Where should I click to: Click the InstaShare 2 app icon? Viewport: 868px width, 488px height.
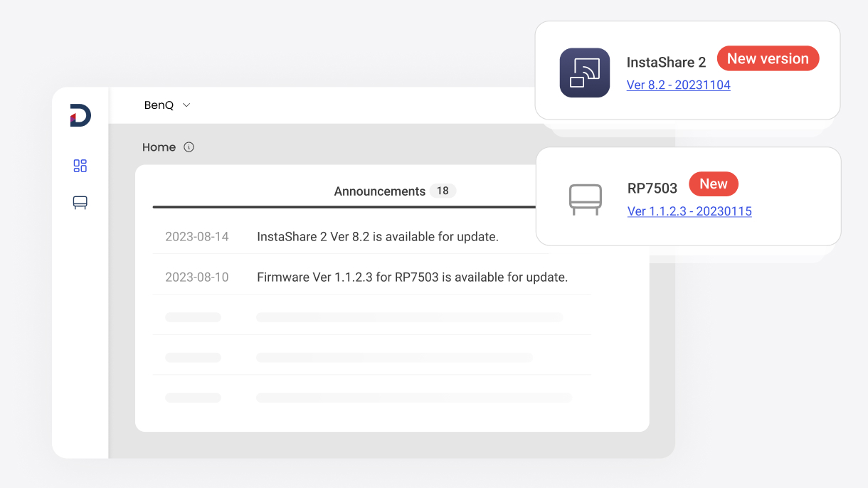pos(585,73)
